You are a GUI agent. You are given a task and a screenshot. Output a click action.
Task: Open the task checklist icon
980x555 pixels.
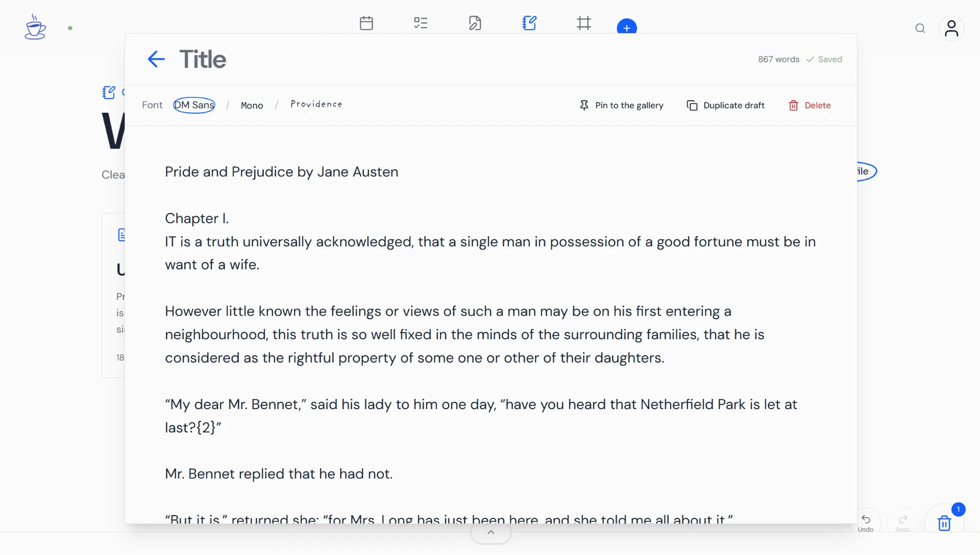(421, 23)
